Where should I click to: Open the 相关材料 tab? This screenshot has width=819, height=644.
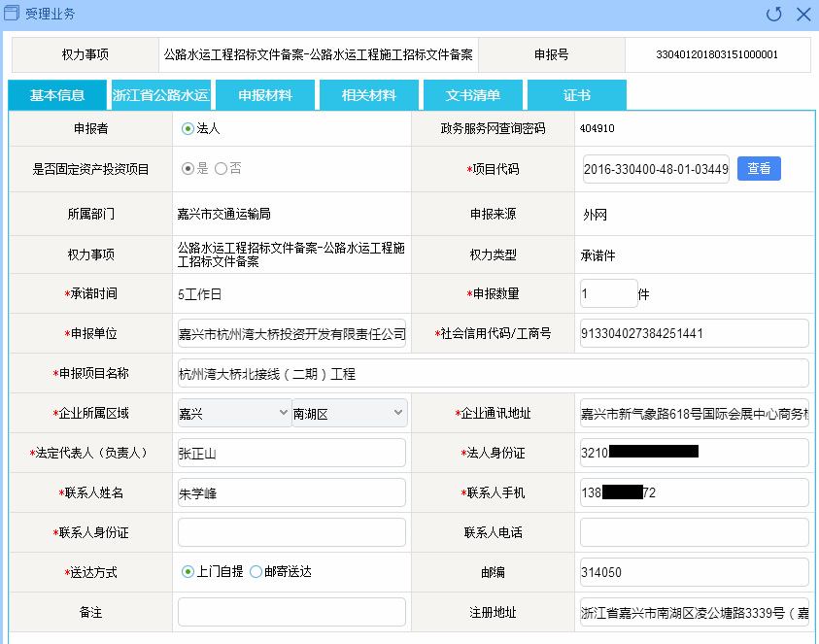coord(369,95)
